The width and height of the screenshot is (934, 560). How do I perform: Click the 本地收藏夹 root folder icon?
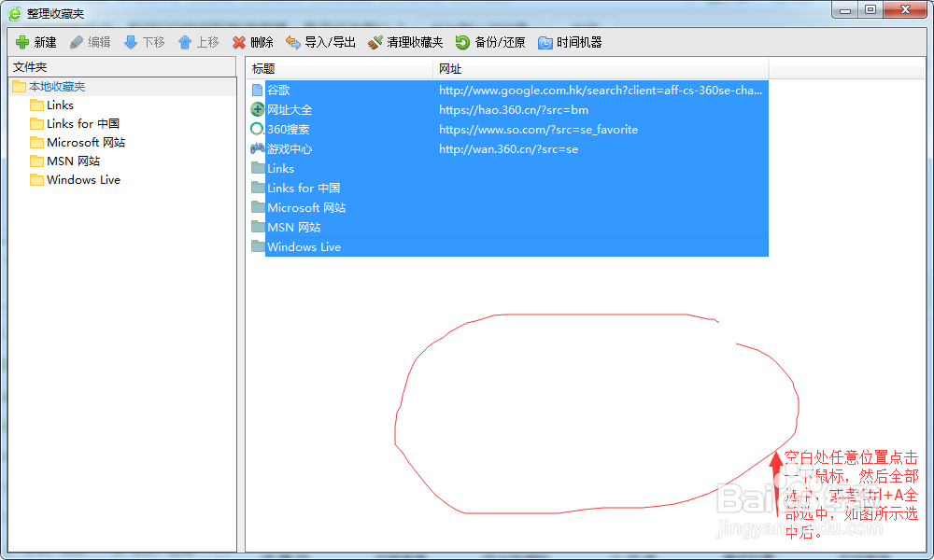click(x=19, y=86)
